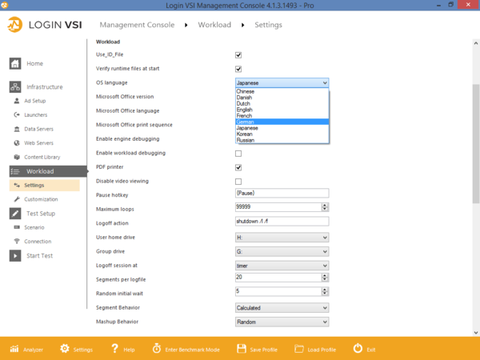
Task: Click the Launchers icon
Action: point(17,115)
